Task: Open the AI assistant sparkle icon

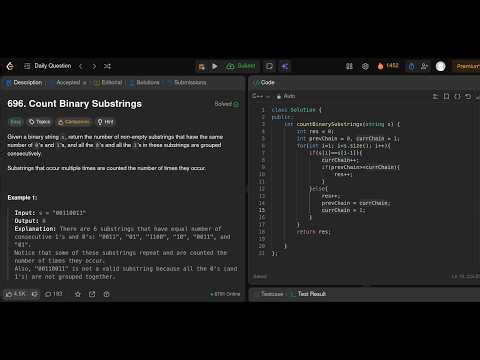Action: 285,66
